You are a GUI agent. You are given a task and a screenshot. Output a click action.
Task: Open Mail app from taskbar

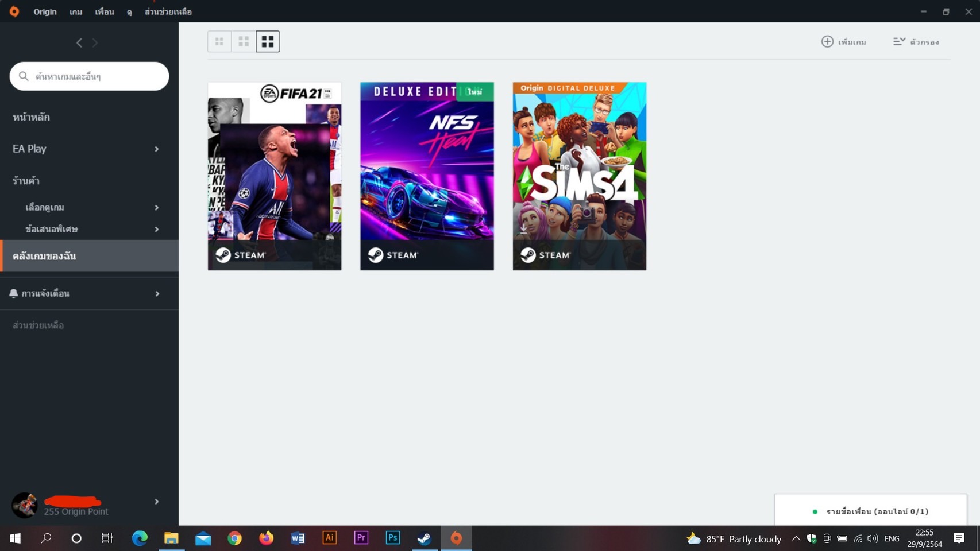click(203, 538)
